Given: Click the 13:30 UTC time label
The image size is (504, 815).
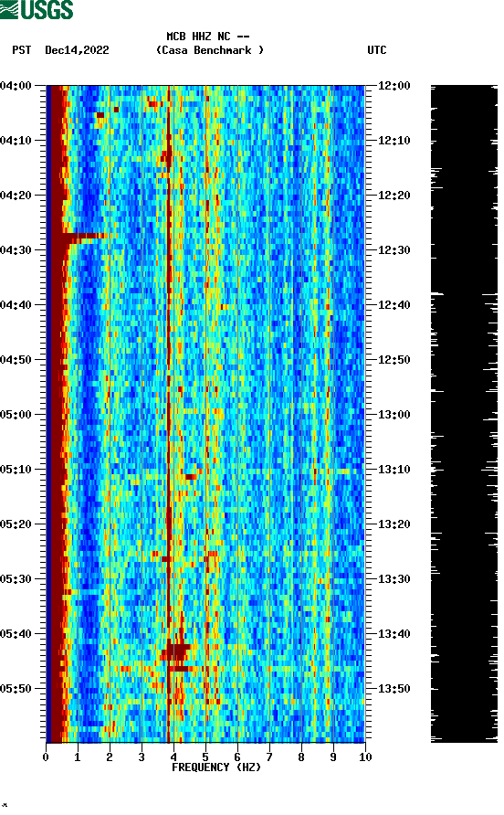Looking at the screenshot, I should pos(394,579).
